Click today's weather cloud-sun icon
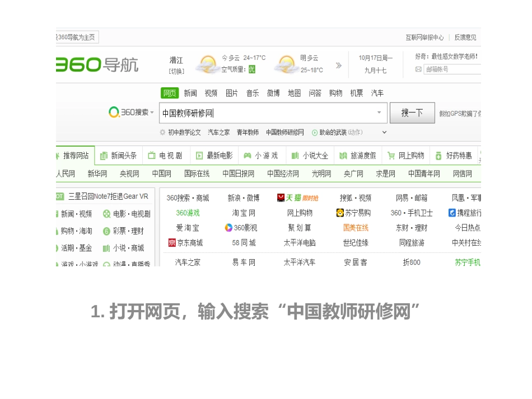The width and height of the screenshot is (532, 399). (208, 64)
